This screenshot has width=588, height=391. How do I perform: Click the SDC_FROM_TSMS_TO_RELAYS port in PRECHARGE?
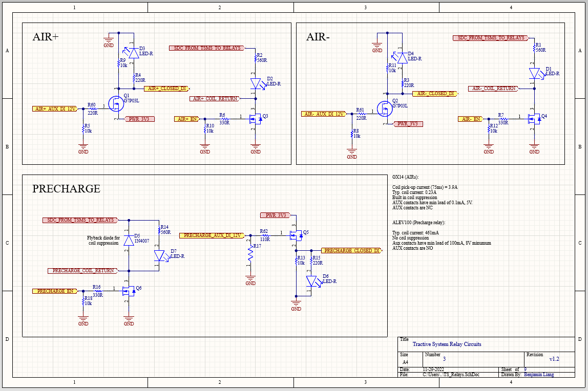pyautogui.click(x=79, y=220)
